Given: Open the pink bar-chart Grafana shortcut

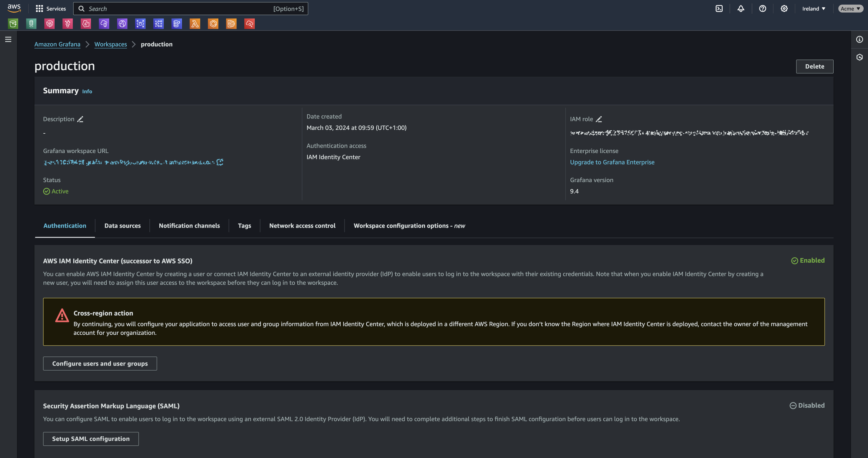Looking at the screenshot, I should tap(86, 24).
